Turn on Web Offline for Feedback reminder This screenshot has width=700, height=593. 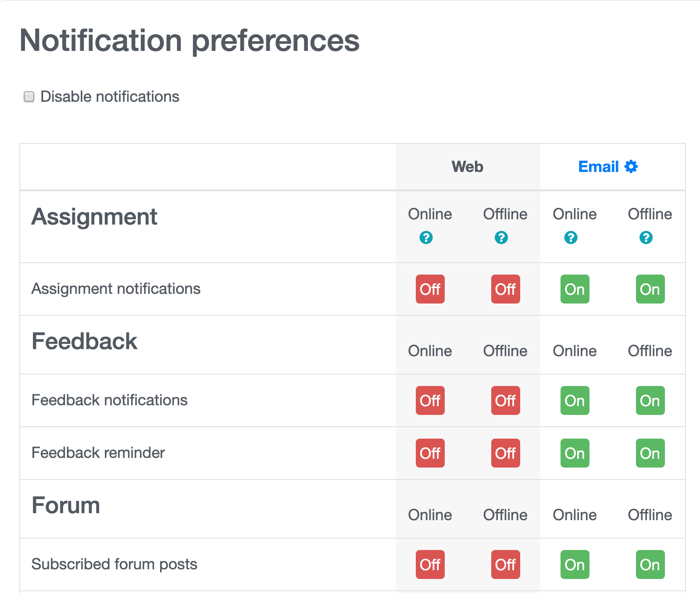pyautogui.click(x=505, y=453)
